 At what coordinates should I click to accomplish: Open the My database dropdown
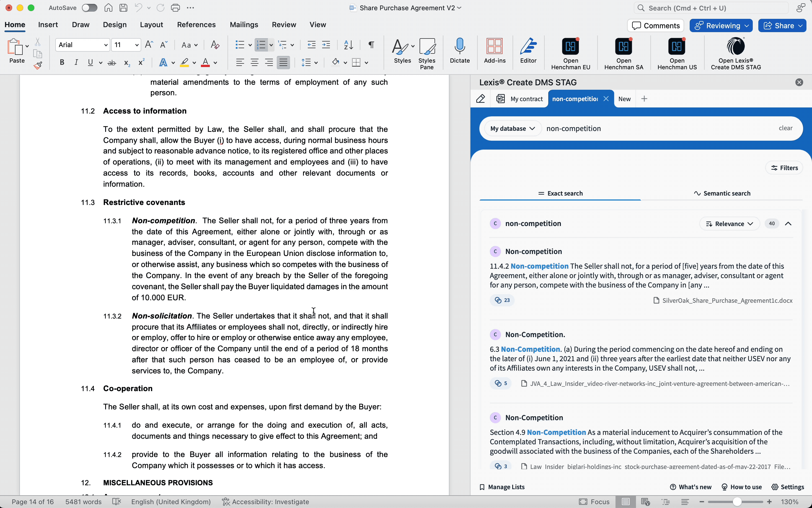pyautogui.click(x=512, y=128)
